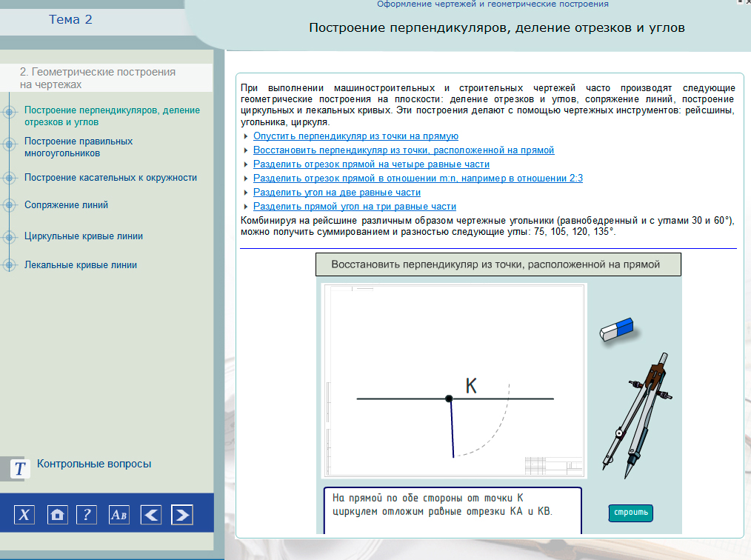Open Лекальные кривые линии section
The image size is (751, 560).
point(81,265)
